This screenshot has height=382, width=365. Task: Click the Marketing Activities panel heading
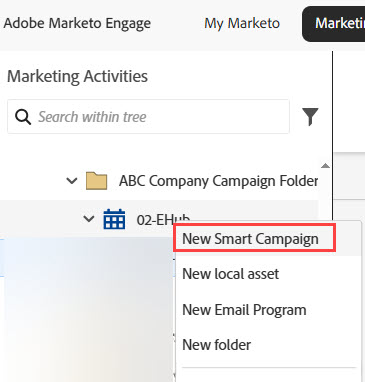point(77,76)
